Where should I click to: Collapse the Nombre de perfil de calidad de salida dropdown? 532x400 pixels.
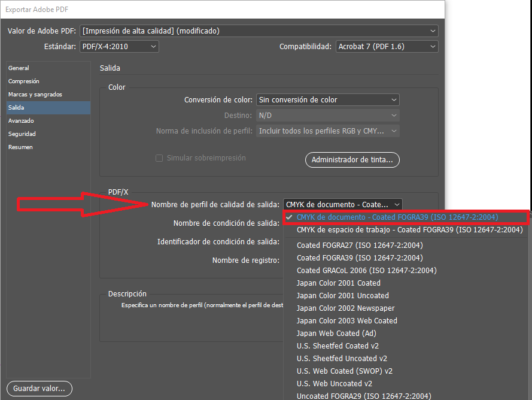343,204
